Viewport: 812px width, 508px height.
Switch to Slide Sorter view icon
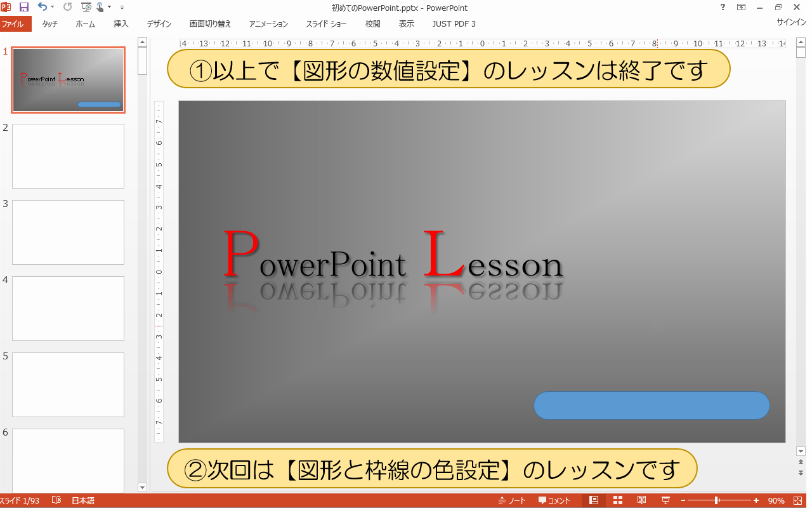point(618,500)
